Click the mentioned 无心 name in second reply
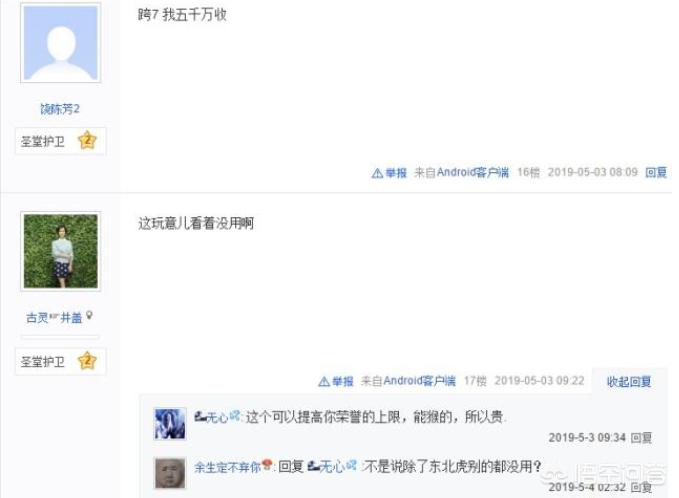This screenshot has width=679, height=498. (x=332, y=466)
